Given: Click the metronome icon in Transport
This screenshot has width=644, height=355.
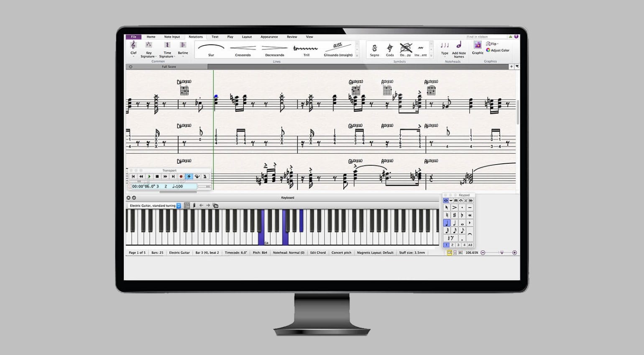Looking at the screenshot, I should [205, 176].
